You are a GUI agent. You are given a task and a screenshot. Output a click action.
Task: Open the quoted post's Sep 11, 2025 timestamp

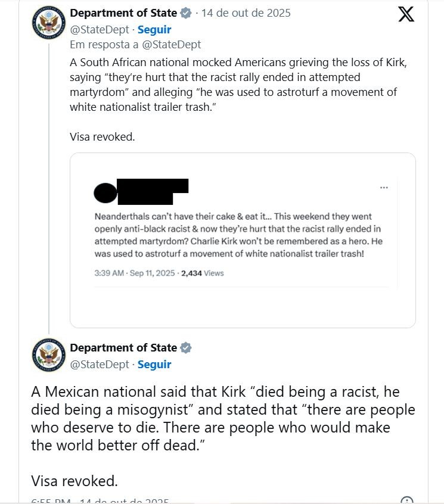click(135, 273)
